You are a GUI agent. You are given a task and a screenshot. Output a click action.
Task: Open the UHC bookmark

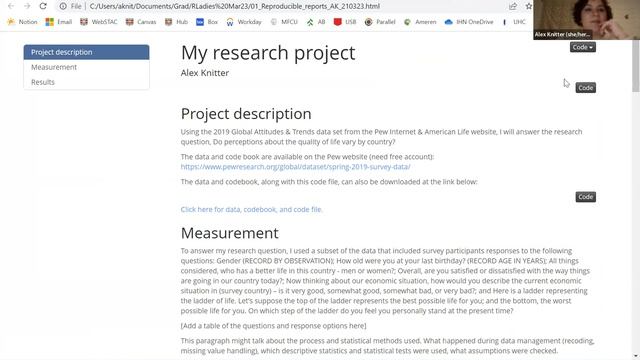point(514,22)
